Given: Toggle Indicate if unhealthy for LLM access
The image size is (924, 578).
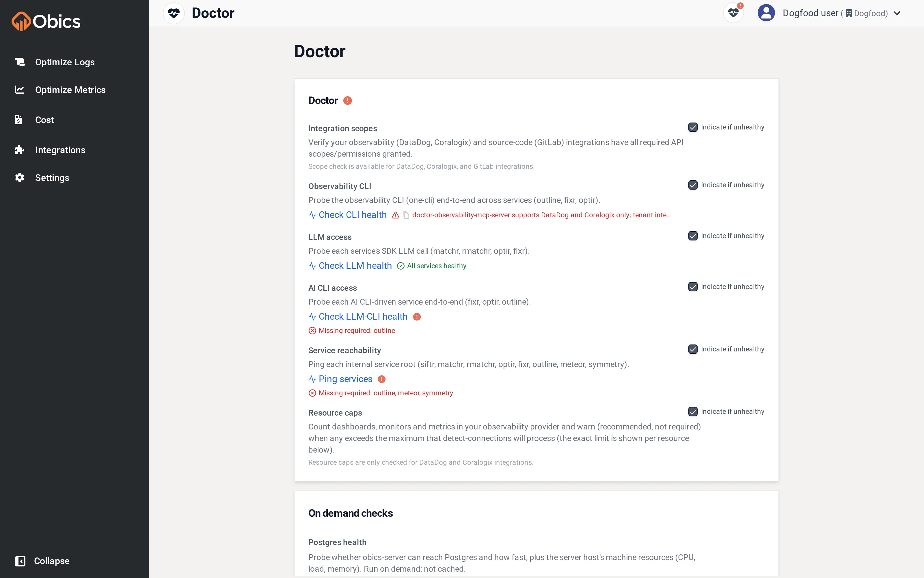Looking at the screenshot, I should (693, 236).
